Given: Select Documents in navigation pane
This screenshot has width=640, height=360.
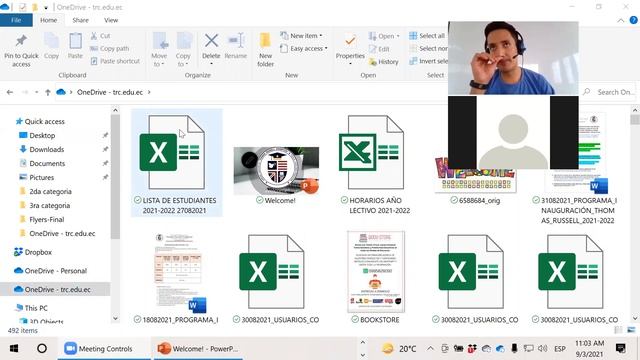Looking at the screenshot, I should coord(47,163).
